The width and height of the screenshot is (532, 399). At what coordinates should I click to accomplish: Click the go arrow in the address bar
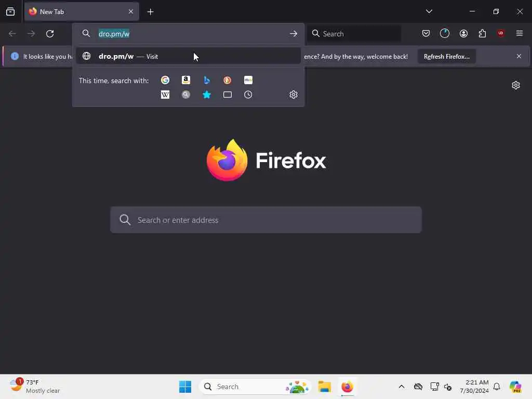[293, 34]
